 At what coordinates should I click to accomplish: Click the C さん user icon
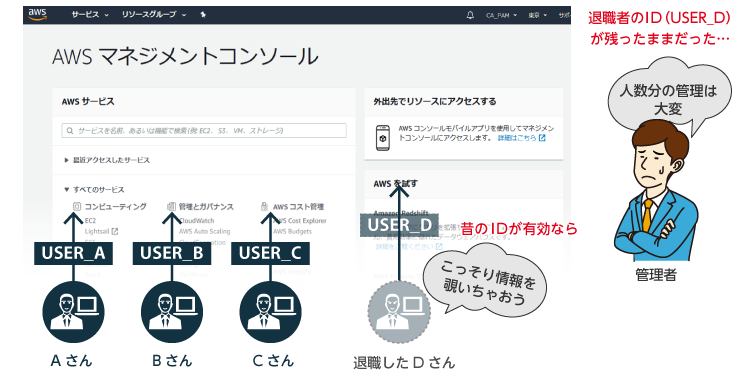pyautogui.click(x=270, y=312)
